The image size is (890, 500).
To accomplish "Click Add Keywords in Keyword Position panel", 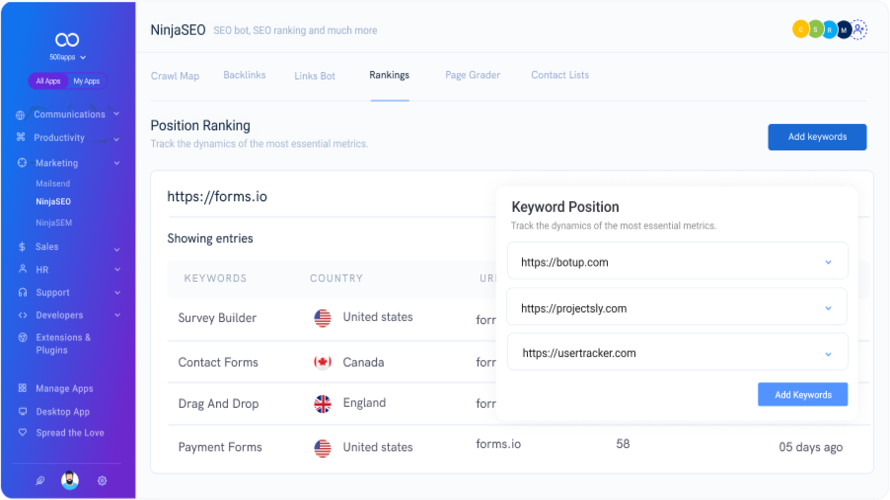I will click(x=803, y=394).
